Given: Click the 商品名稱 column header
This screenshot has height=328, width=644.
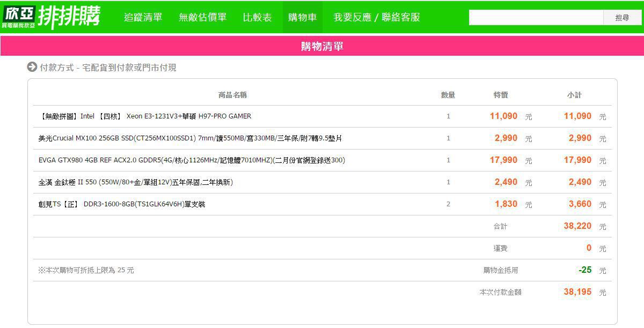Looking at the screenshot, I should coord(232,95).
